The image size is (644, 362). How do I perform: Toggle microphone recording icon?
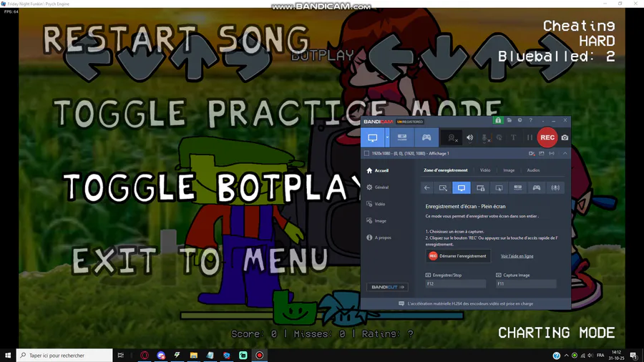pos(484,138)
